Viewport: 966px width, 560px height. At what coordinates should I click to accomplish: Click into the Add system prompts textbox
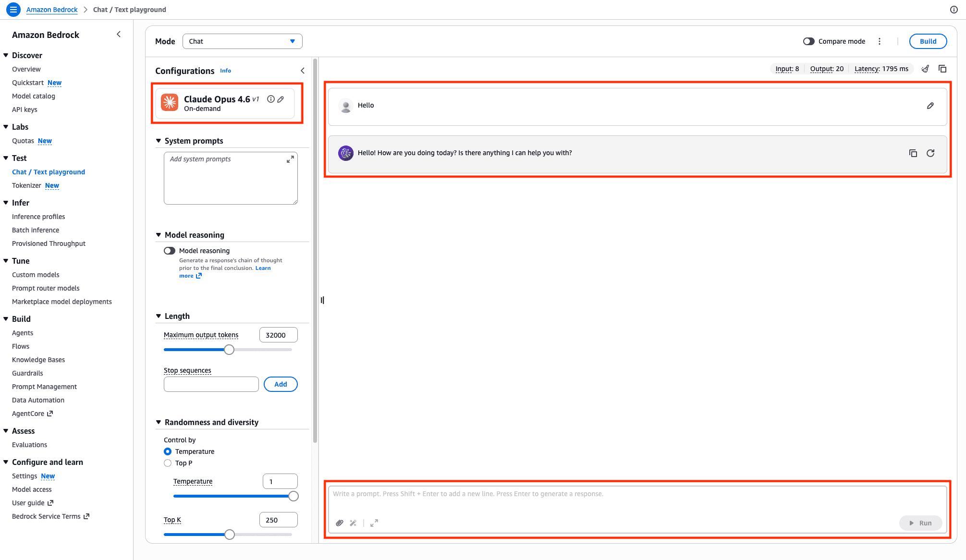(x=226, y=180)
